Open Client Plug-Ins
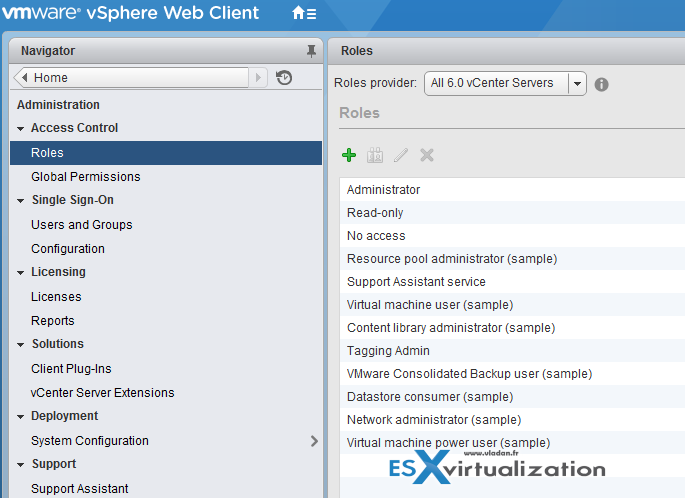Viewport: 685px width, 498px height. pyautogui.click(x=71, y=369)
